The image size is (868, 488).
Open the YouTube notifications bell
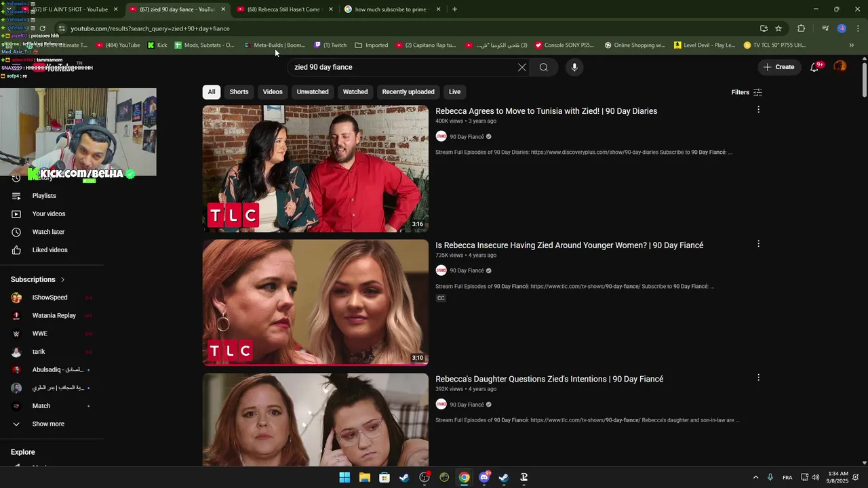[814, 67]
